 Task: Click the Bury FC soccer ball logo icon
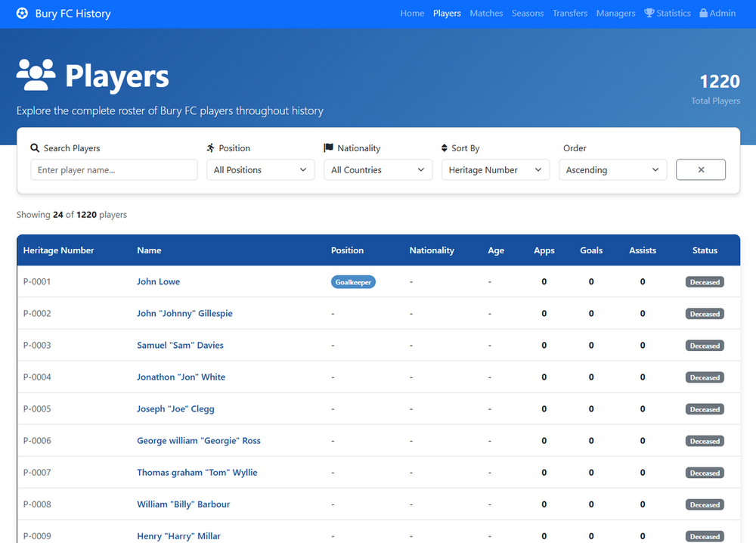(x=22, y=14)
